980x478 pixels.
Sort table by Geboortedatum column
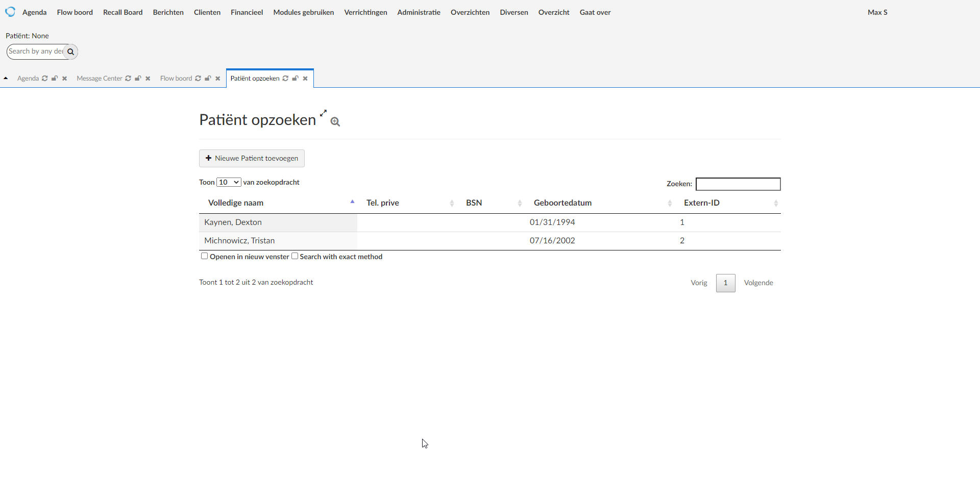(x=562, y=203)
